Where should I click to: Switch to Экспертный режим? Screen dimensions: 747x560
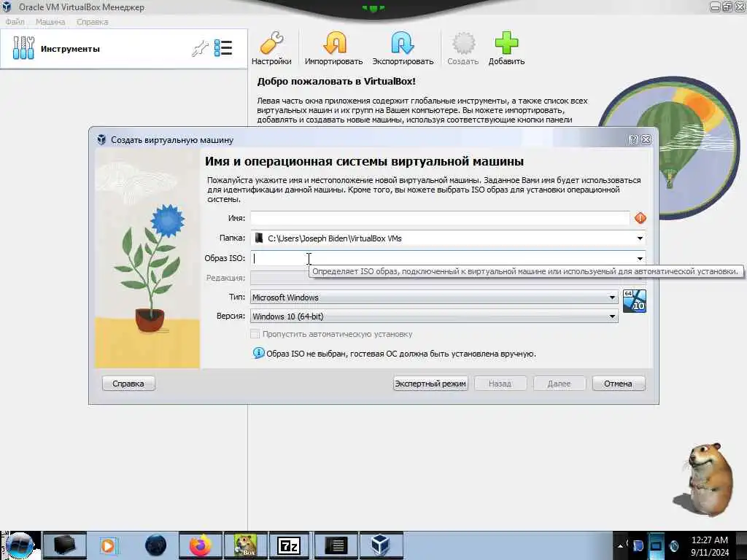point(430,384)
